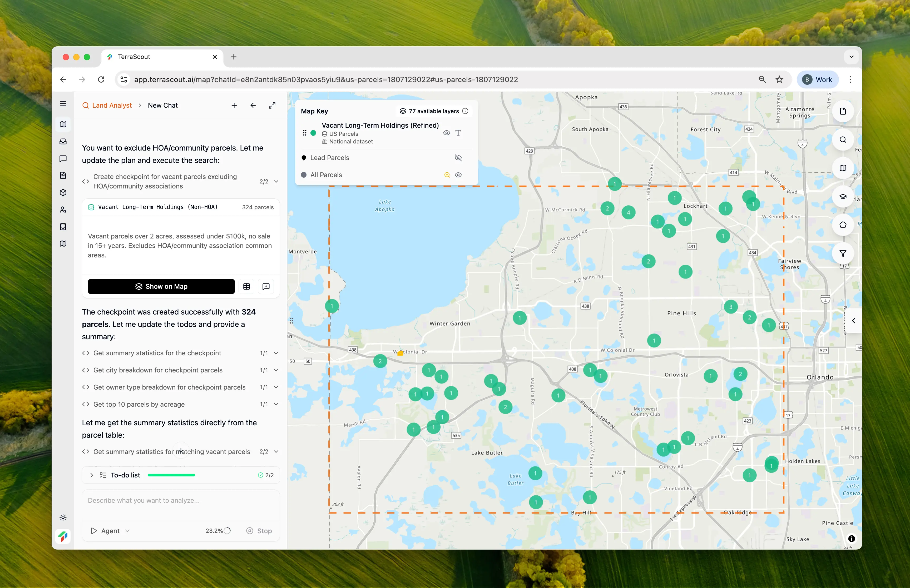Open table view icon beside Show on Map
This screenshot has width=910, height=588.
coord(246,286)
